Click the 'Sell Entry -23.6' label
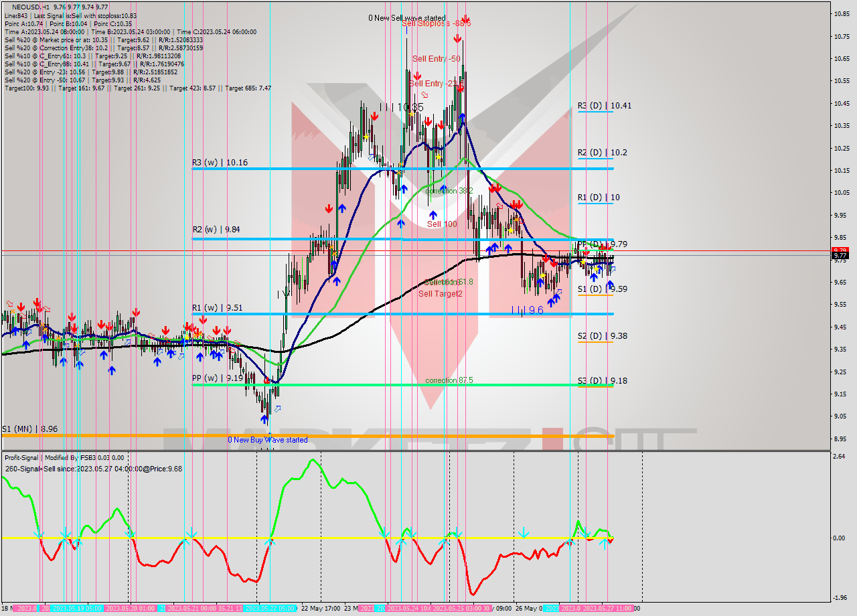Viewport: 857px width, 616px height. pos(435,83)
